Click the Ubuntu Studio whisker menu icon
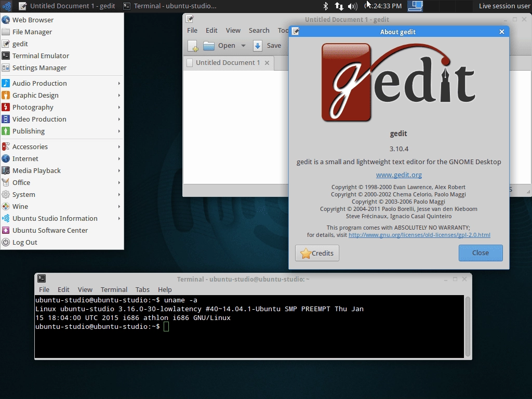This screenshot has width=532, height=399. [6, 6]
